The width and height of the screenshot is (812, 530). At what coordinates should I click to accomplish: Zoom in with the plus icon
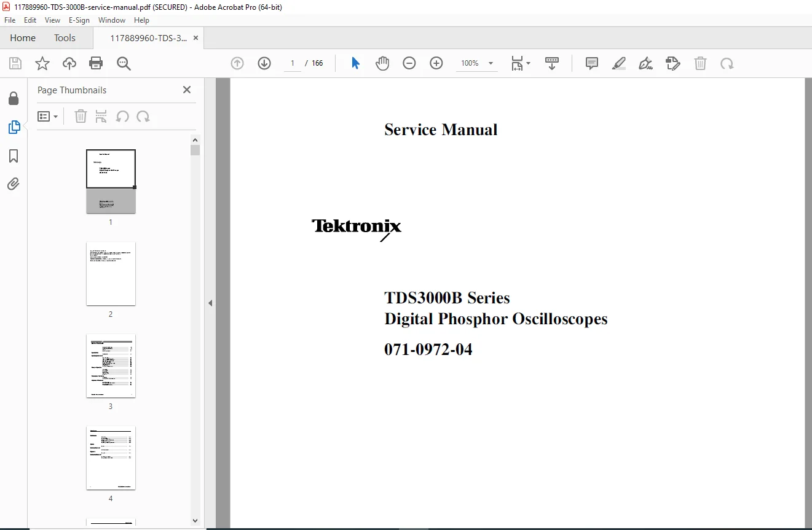coord(436,63)
